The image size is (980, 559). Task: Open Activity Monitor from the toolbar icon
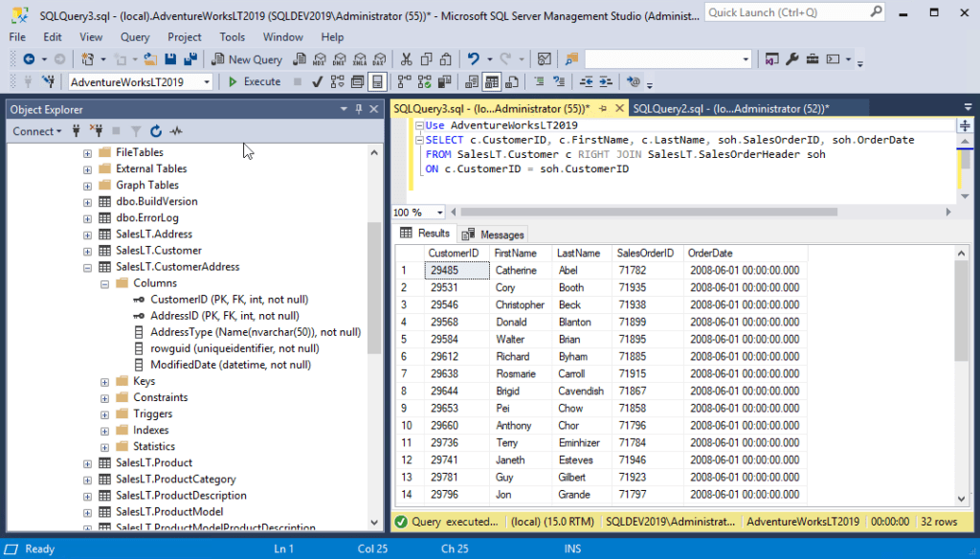545,59
